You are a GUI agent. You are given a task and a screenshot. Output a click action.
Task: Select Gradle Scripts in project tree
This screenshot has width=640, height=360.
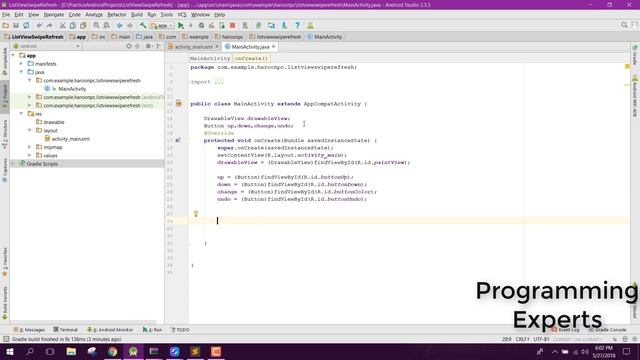pos(38,164)
